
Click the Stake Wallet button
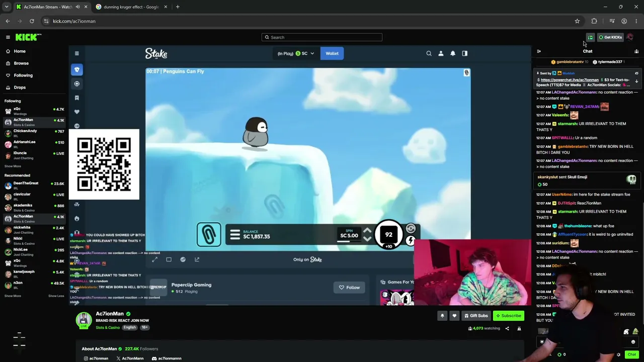(x=332, y=53)
